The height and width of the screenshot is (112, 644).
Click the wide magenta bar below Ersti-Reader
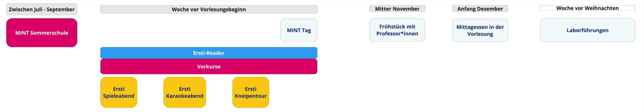point(209,66)
